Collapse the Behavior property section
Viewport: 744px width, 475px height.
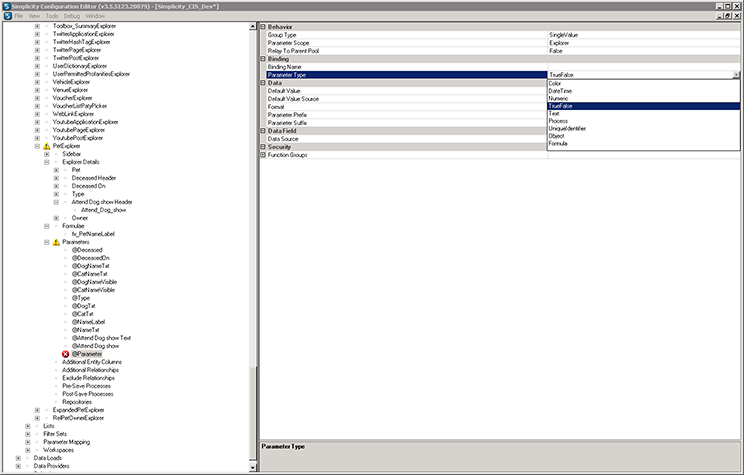tap(263, 27)
